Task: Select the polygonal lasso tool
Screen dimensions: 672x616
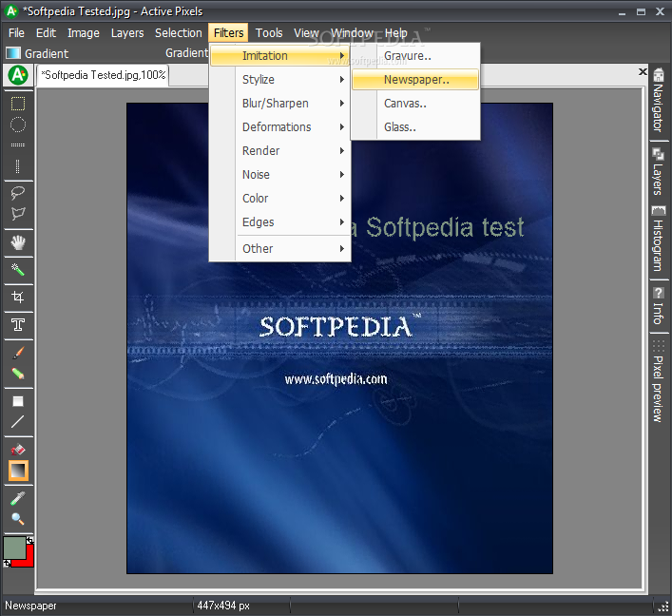Action: (17, 214)
